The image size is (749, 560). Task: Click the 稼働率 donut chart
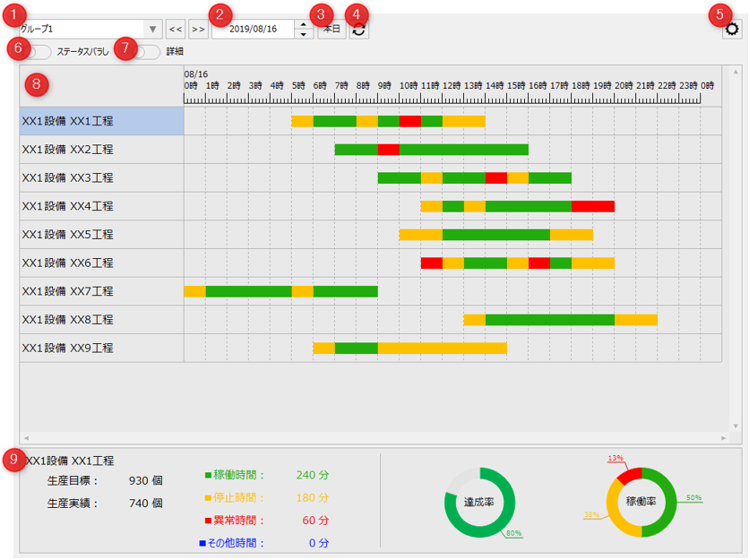tap(641, 500)
